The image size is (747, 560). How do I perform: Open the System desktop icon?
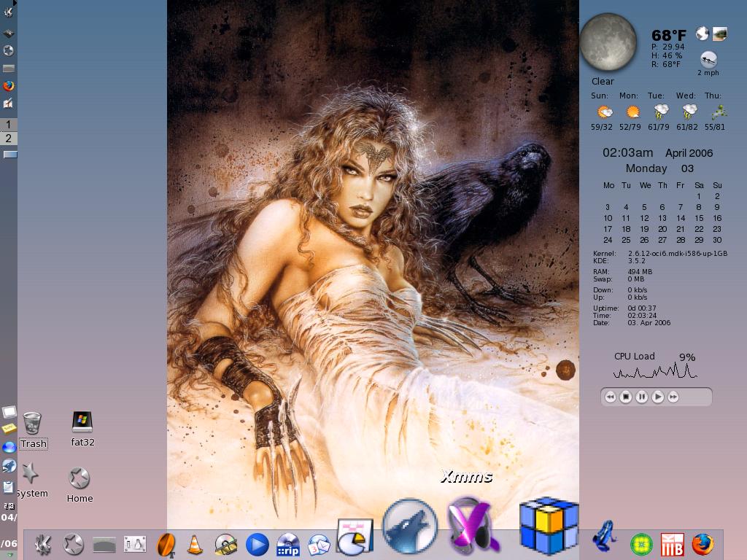tap(31, 480)
